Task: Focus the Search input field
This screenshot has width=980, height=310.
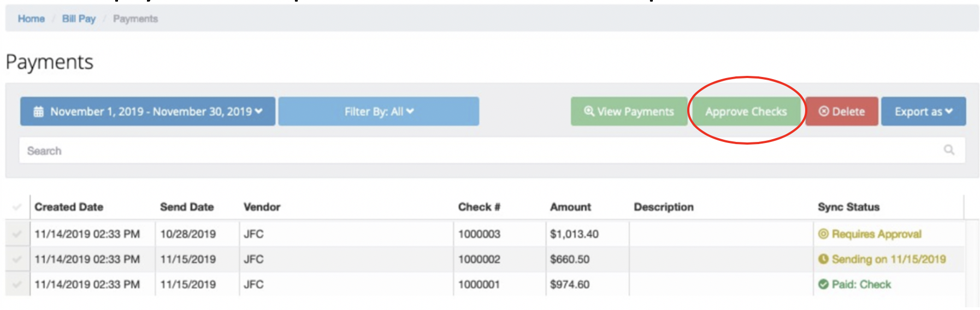Action: click(x=492, y=150)
